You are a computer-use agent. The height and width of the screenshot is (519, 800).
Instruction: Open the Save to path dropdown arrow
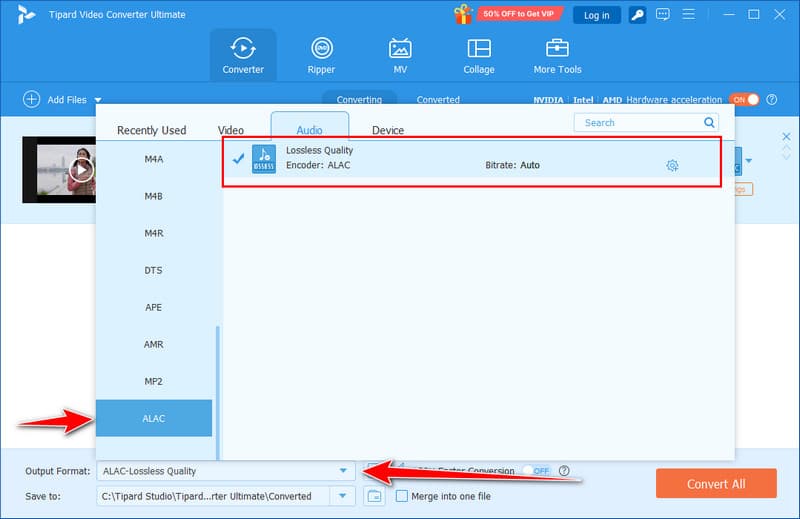pyautogui.click(x=343, y=496)
